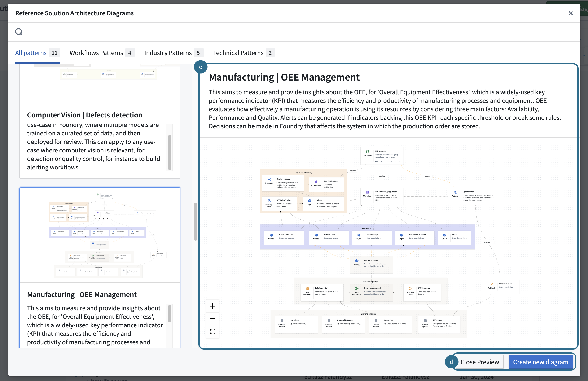Select the Data Processing icon

(357, 288)
